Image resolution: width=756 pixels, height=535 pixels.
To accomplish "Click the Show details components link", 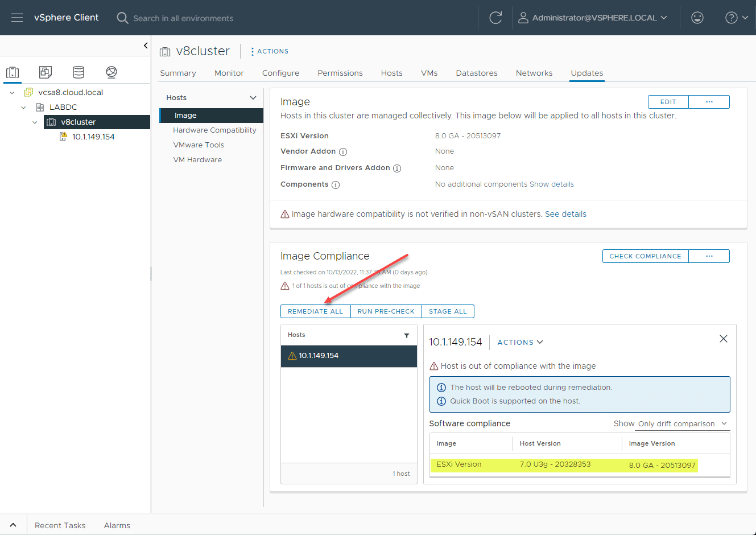I will pyautogui.click(x=552, y=184).
